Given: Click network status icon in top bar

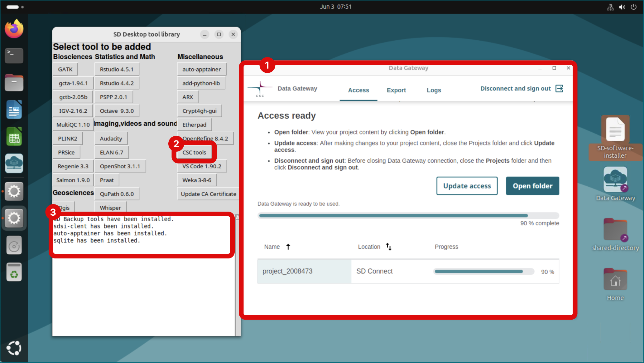Looking at the screenshot, I should coord(610,7).
